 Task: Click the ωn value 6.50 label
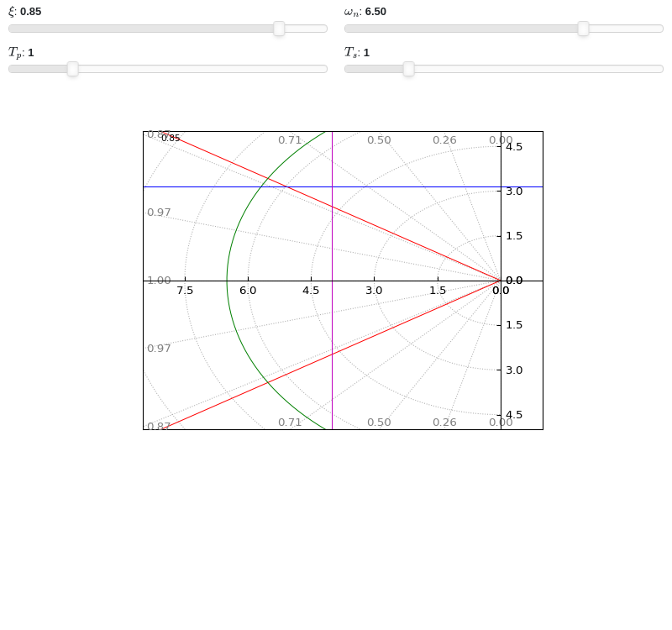tap(375, 12)
